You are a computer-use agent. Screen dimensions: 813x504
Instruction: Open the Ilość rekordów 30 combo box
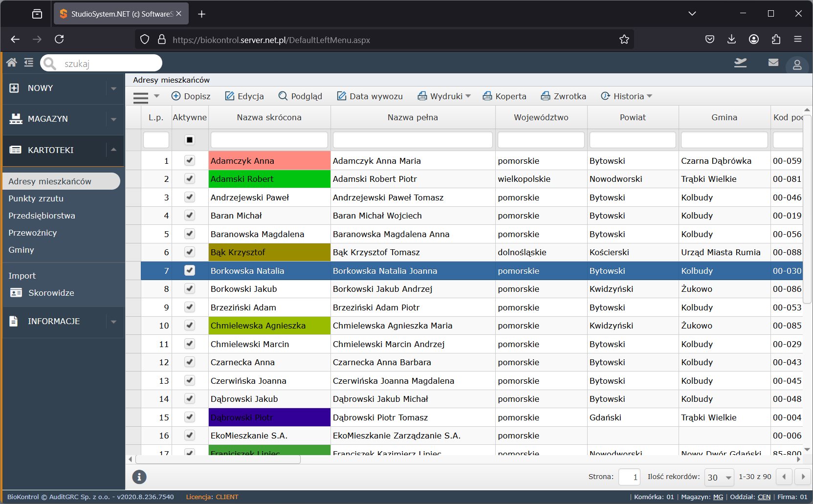(719, 477)
